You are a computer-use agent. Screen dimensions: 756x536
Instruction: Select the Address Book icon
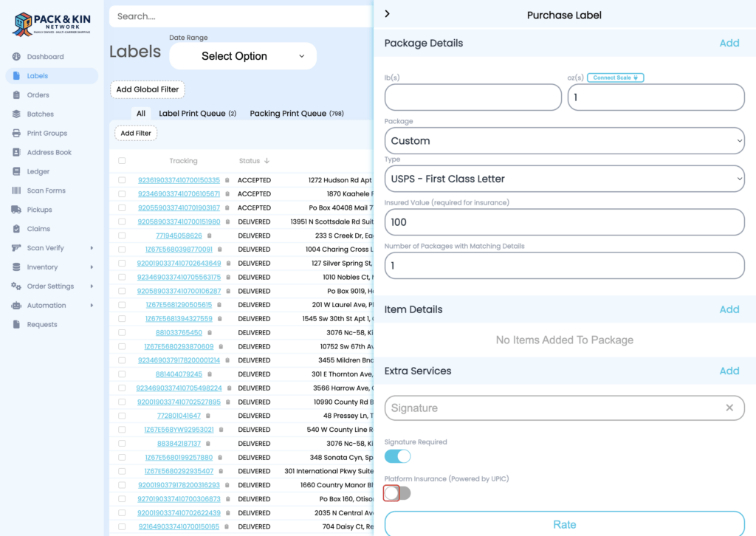16,152
